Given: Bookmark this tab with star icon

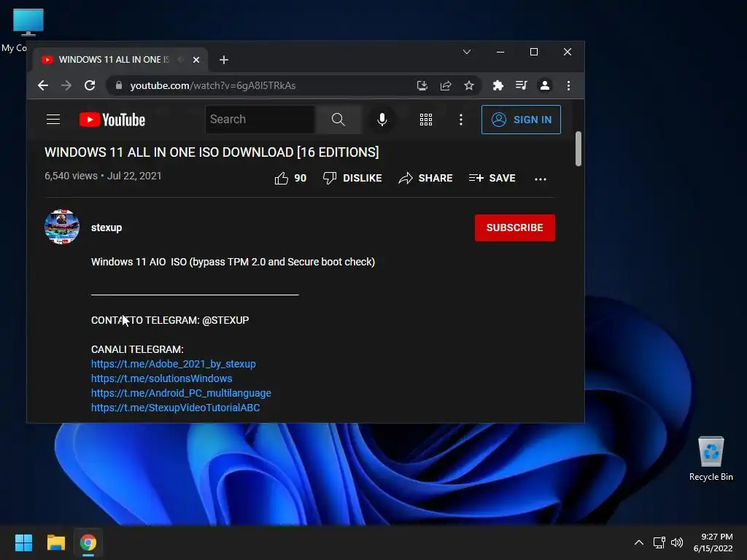Looking at the screenshot, I should [469, 85].
